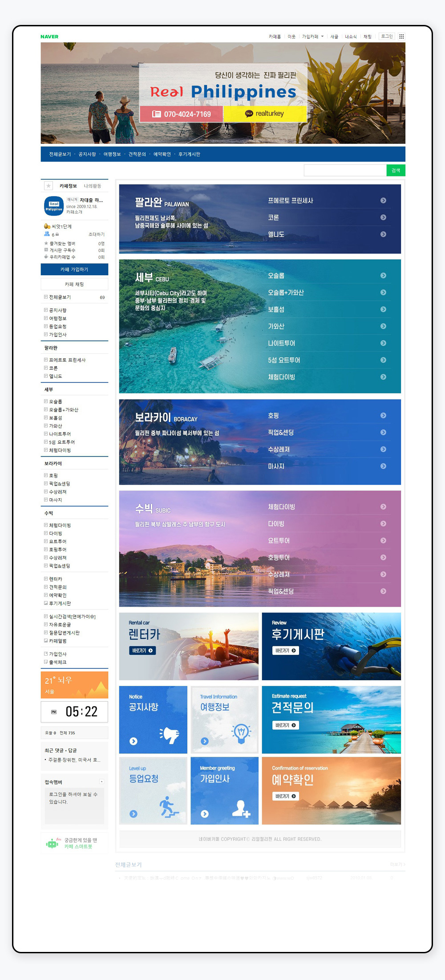Click the 카페홈 top link
Image resolution: width=445 pixels, height=980 pixels.
coord(275,37)
